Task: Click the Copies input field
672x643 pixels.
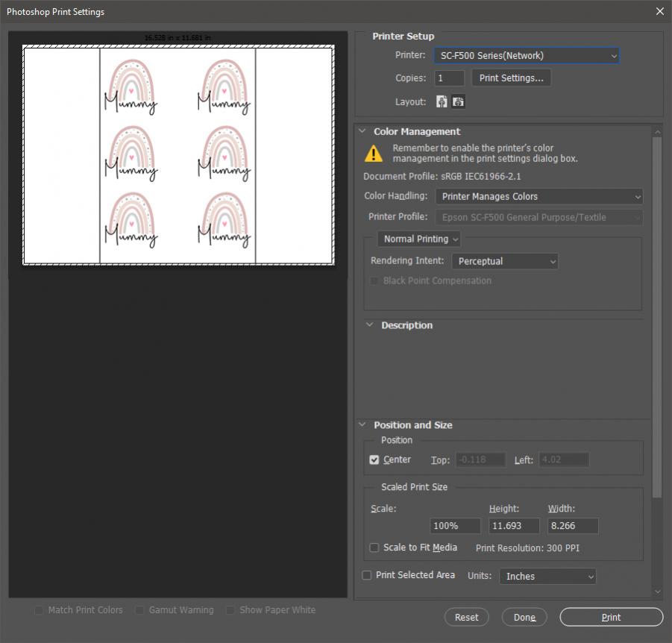Action: pos(450,78)
